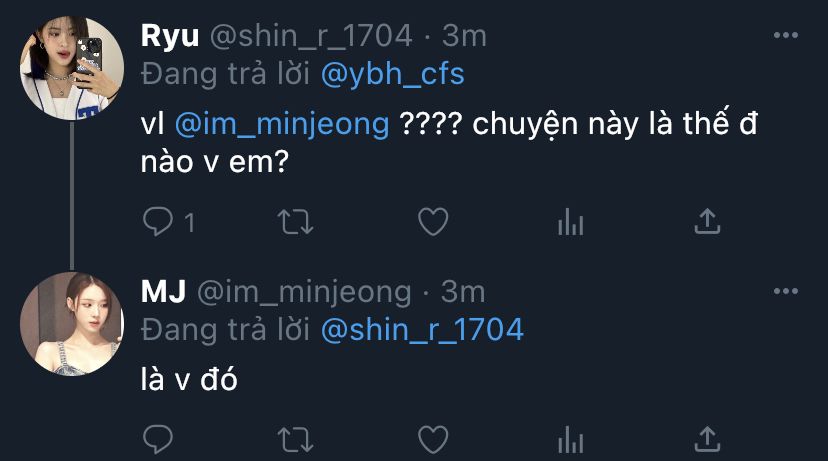Retweet Ryu's tweet
The image size is (828, 461).
(x=295, y=222)
